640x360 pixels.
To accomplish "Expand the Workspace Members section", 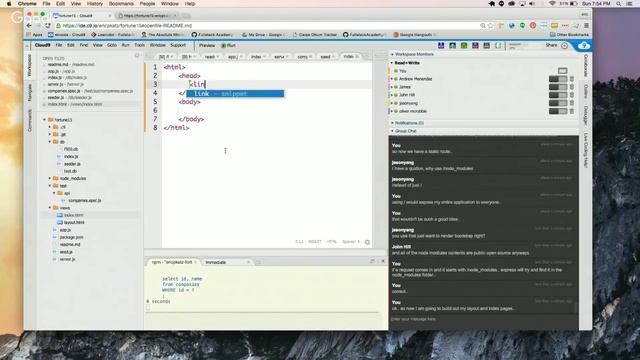I will (392, 54).
